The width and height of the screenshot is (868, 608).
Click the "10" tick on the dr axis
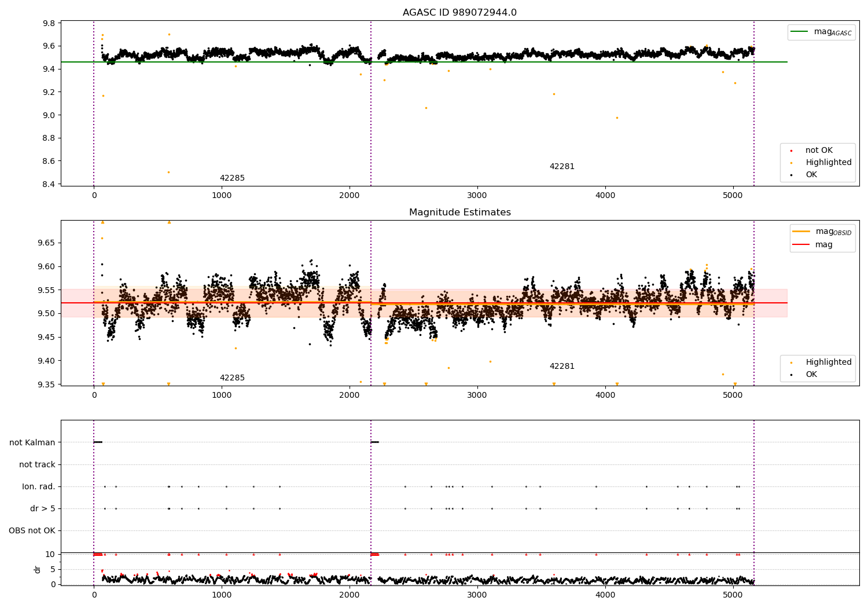(x=50, y=554)
